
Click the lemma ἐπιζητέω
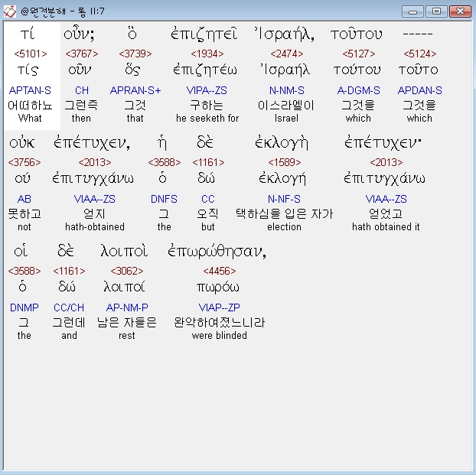tap(205, 70)
